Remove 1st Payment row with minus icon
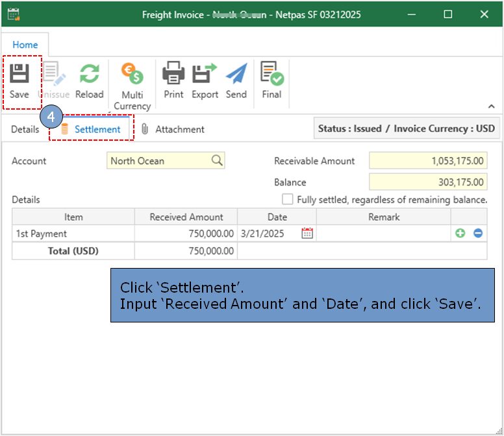 (478, 234)
